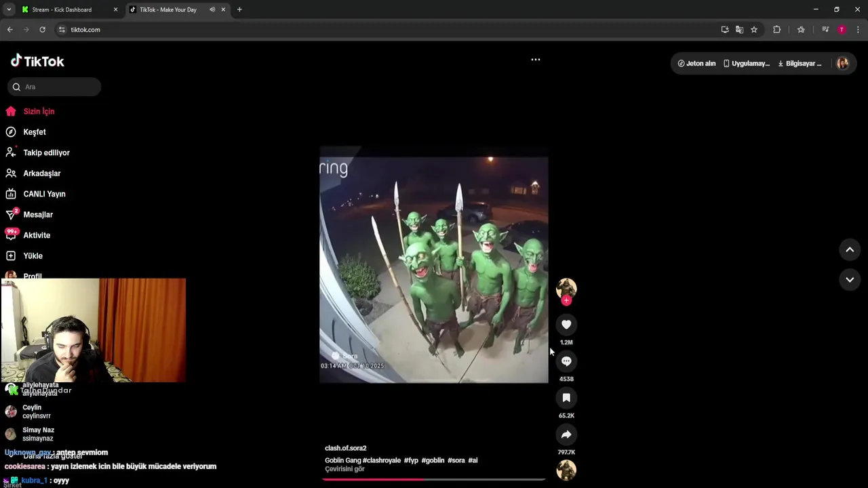Go to previous video with up chevron
868x488 pixels.
point(850,249)
